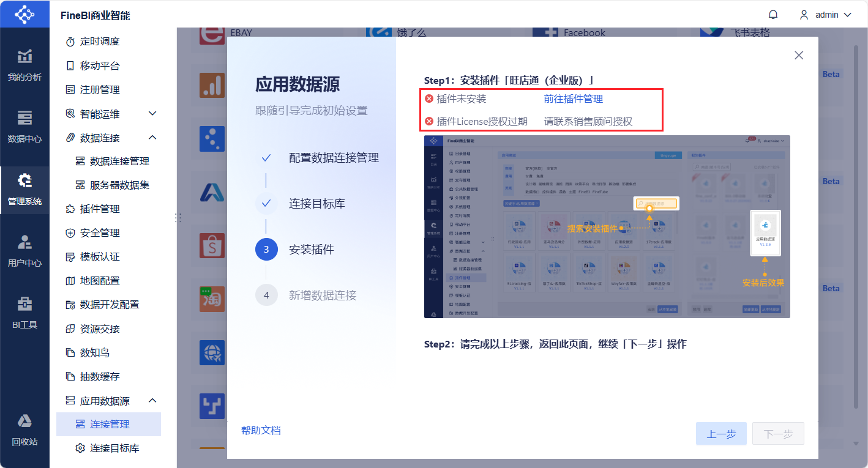Open the admin user dropdown
868x468 pixels.
point(825,15)
